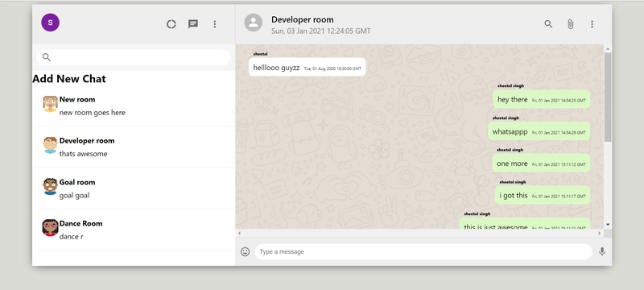Open the chat header three-dots menu
The height and width of the screenshot is (290, 644).
(x=592, y=24)
